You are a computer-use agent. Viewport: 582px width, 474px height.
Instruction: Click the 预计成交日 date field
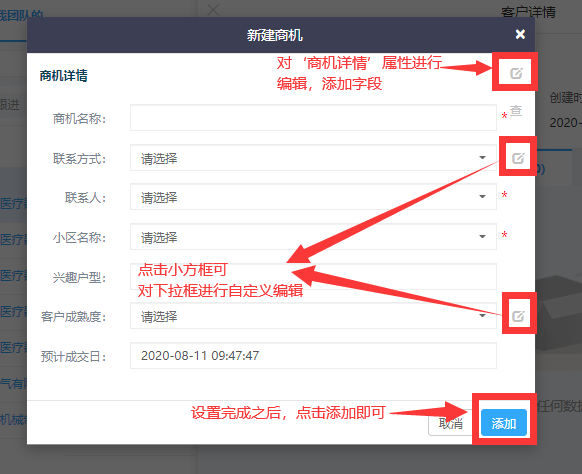pyautogui.click(x=313, y=356)
